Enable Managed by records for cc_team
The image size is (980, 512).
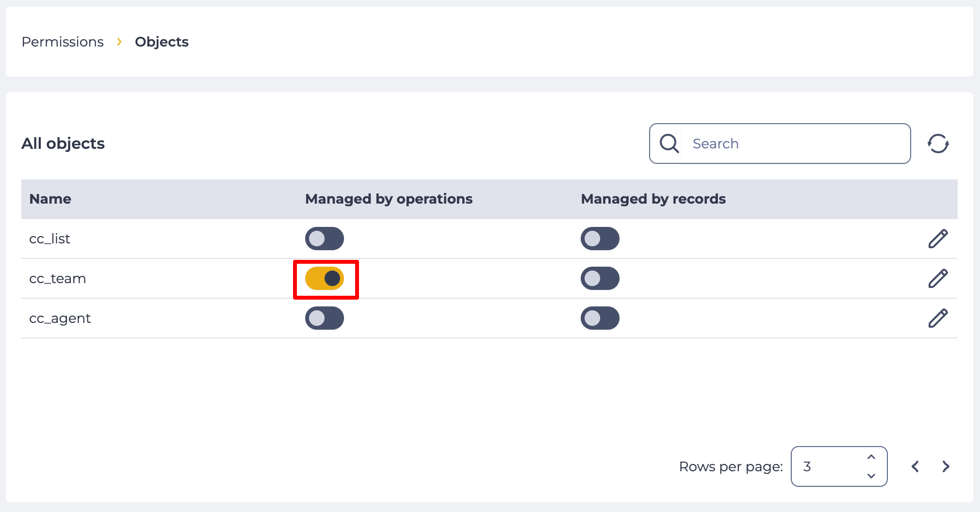600,278
